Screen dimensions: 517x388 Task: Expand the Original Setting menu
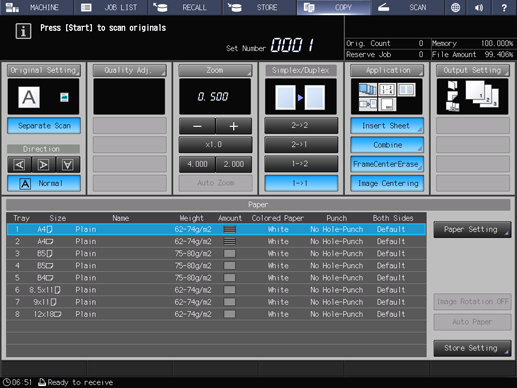(44, 70)
